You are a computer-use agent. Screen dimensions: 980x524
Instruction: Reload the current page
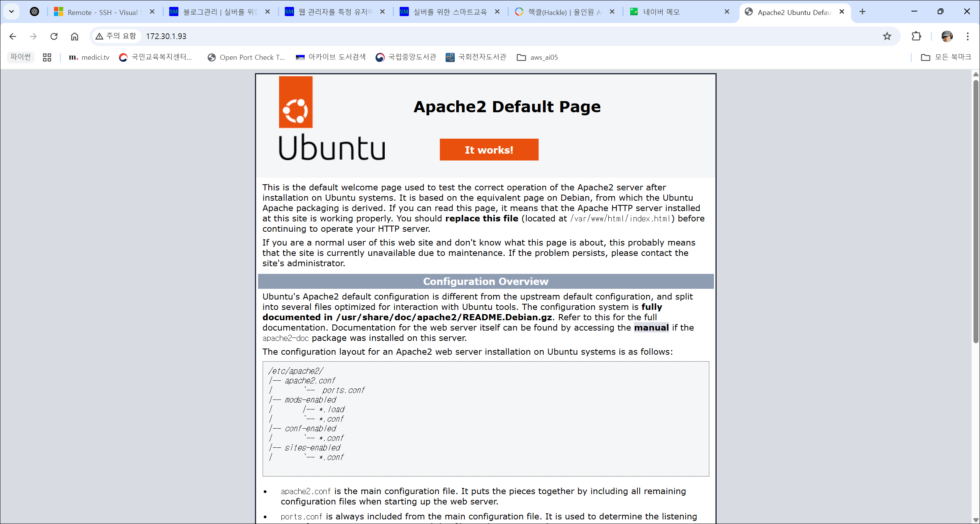[x=54, y=36]
